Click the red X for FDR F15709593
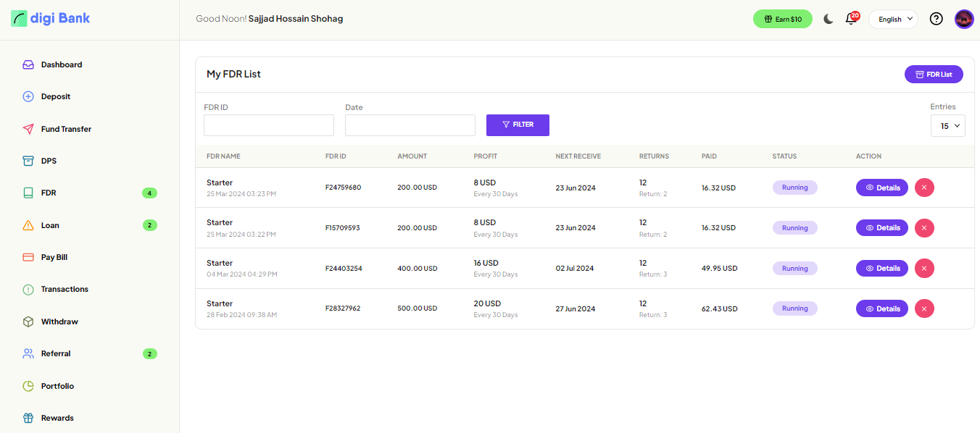This screenshot has width=980, height=433. tap(924, 227)
